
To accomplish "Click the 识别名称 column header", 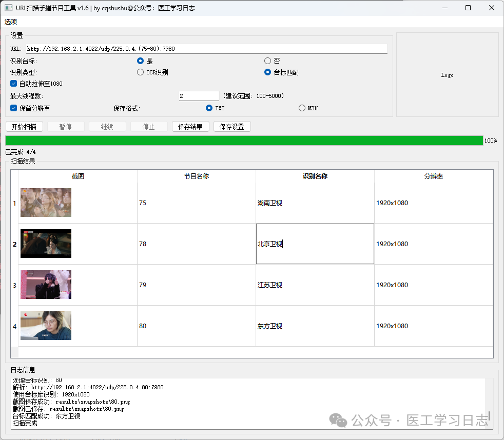I will pos(315,176).
